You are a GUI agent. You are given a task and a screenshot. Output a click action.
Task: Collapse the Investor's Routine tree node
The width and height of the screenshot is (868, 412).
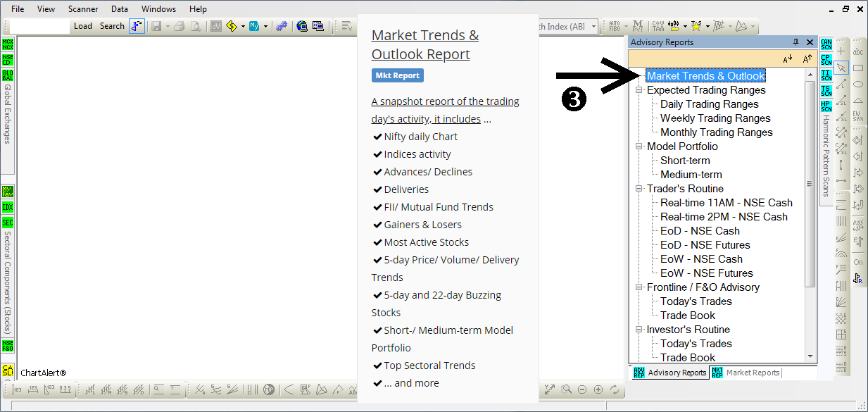pyautogui.click(x=639, y=330)
